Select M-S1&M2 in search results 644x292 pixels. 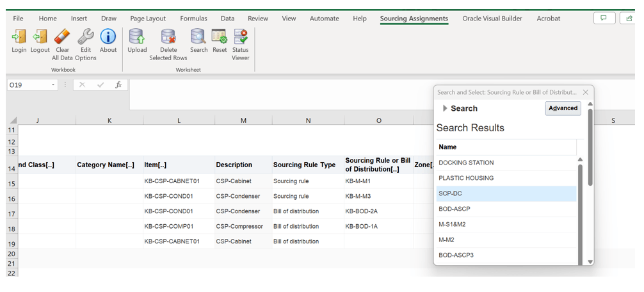click(x=506, y=224)
